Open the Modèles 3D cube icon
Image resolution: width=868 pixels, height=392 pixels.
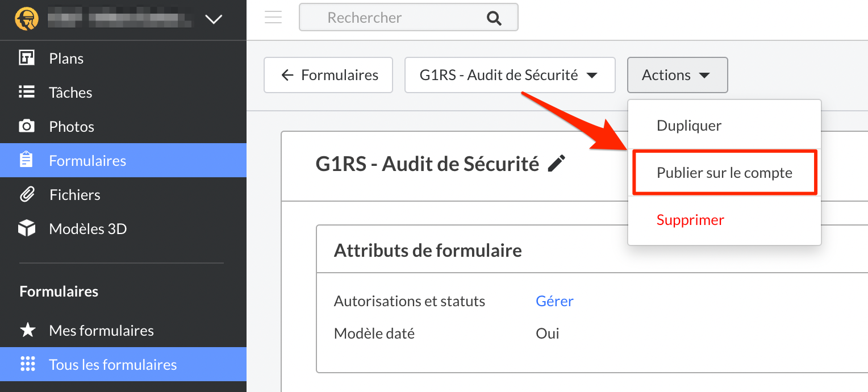27,228
